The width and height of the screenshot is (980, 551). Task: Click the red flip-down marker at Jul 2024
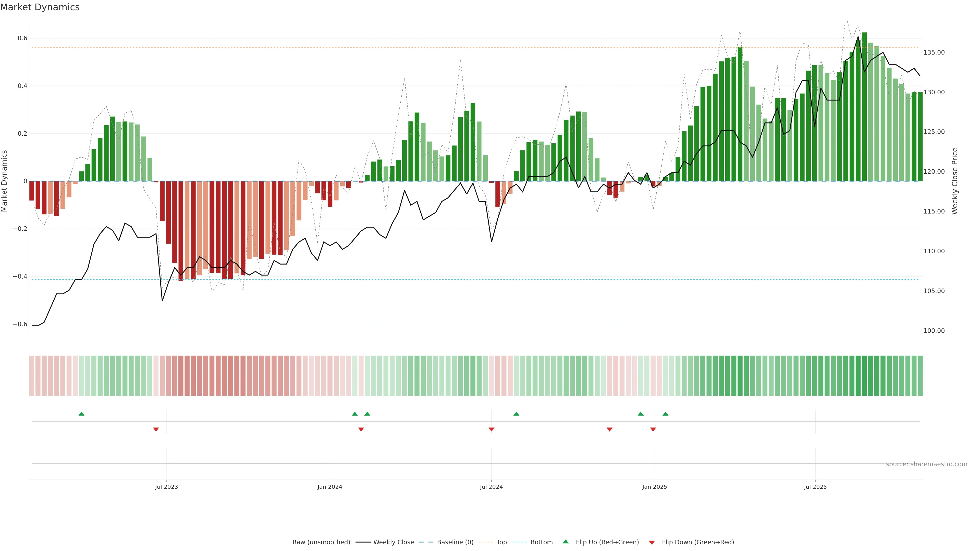[x=492, y=429]
